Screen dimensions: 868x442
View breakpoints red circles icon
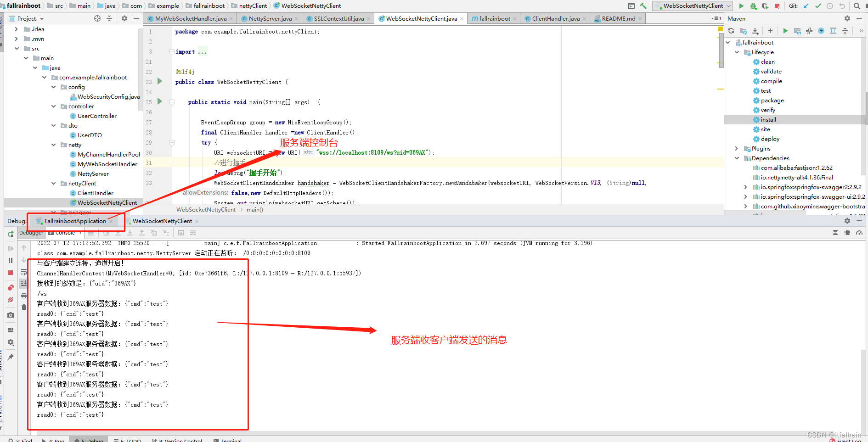[x=11, y=288]
